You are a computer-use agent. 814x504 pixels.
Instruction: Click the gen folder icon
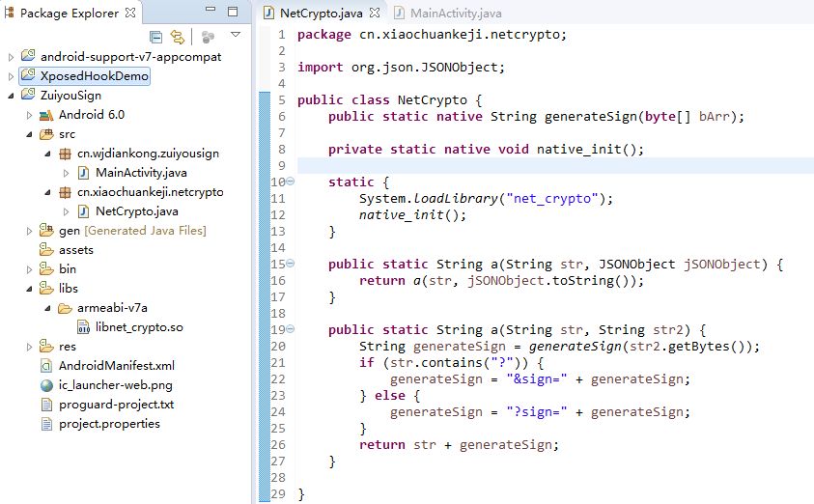[46, 231]
